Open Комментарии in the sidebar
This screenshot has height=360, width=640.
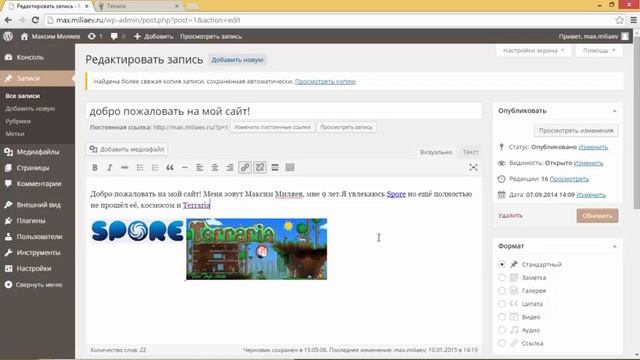pos(39,184)
